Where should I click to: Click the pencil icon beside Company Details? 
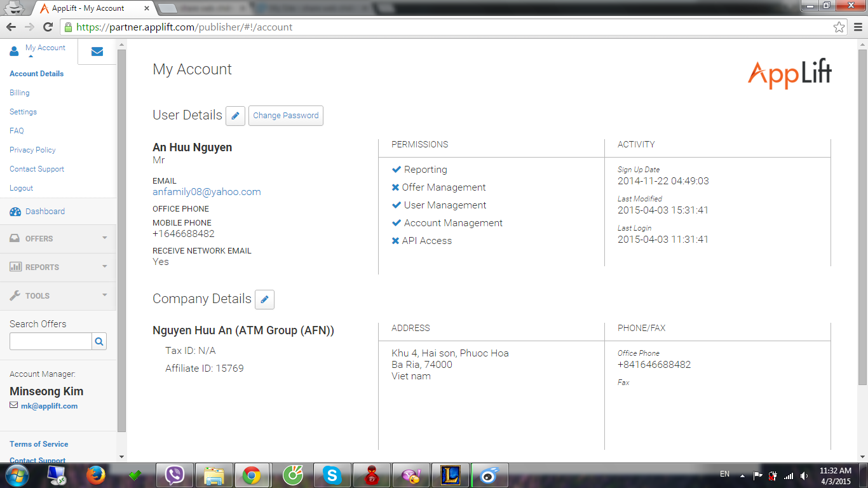[264, 299]
